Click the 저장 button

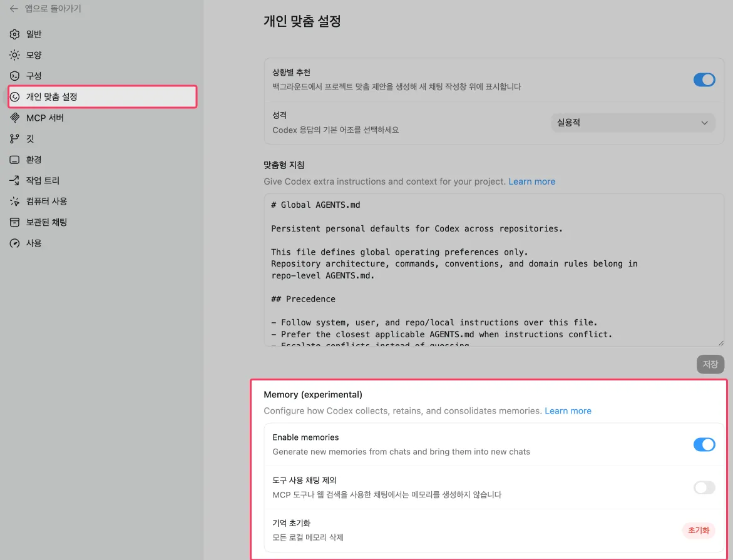(x=710, y=364)
